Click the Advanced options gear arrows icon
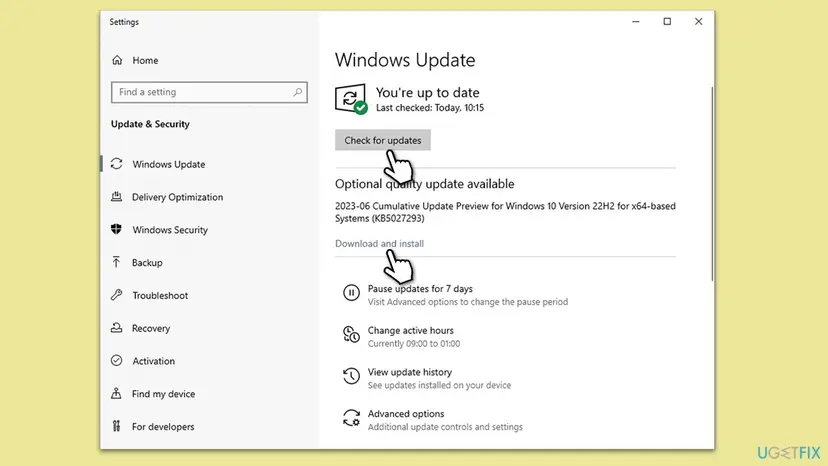828x466 pixels. (351, 418)
